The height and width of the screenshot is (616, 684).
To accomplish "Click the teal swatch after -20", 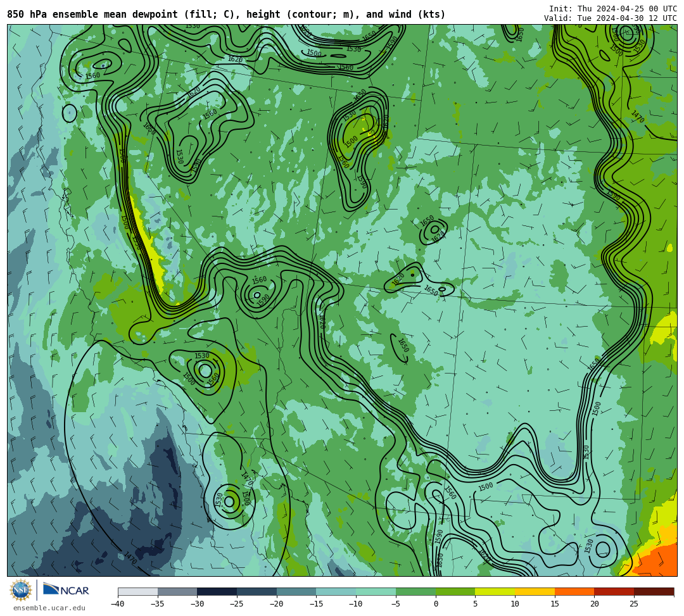I will 296,591.
